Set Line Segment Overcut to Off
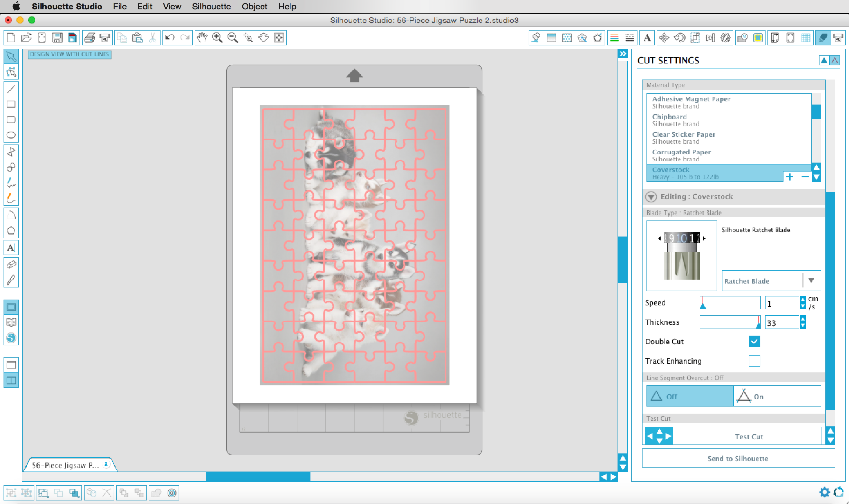This screenshot has height=504, width=849. tap(690, 396)
